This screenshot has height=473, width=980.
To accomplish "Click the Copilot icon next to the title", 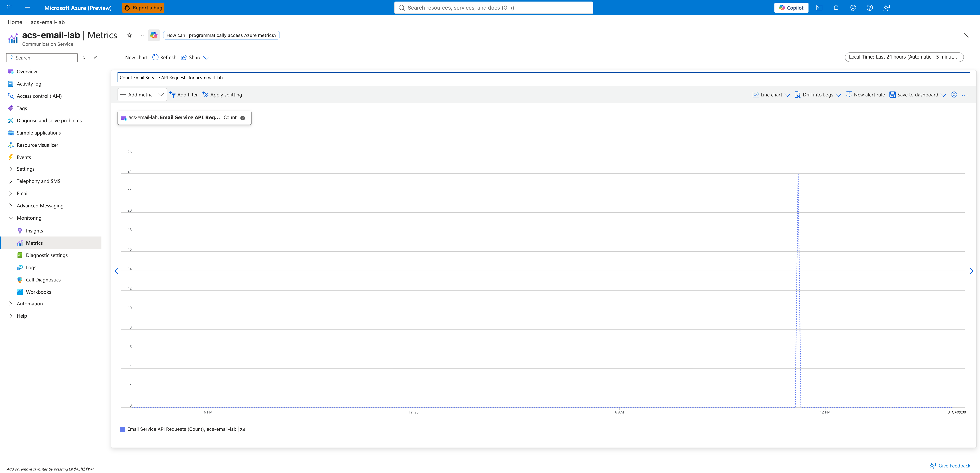I will point(154,35).
